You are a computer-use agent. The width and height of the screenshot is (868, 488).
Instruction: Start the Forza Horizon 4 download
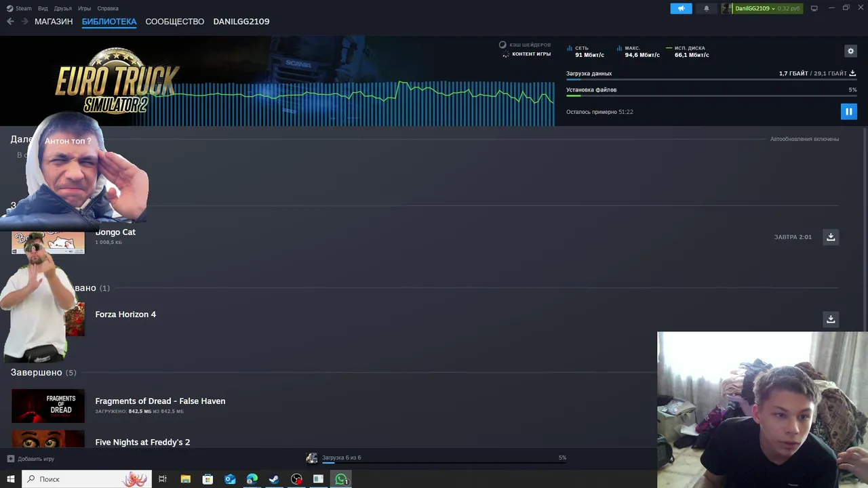(831, 319)
